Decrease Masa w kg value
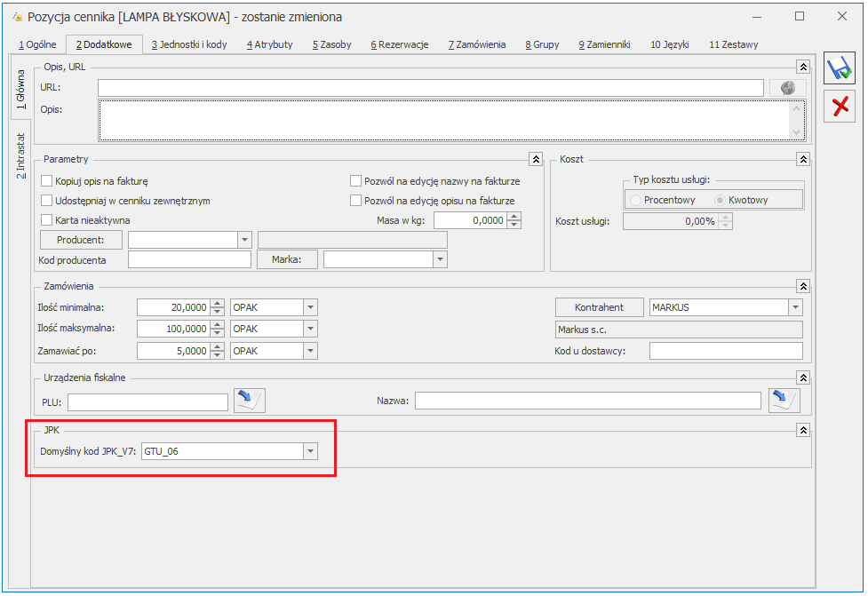868x596 pixels. coord(514,224)
